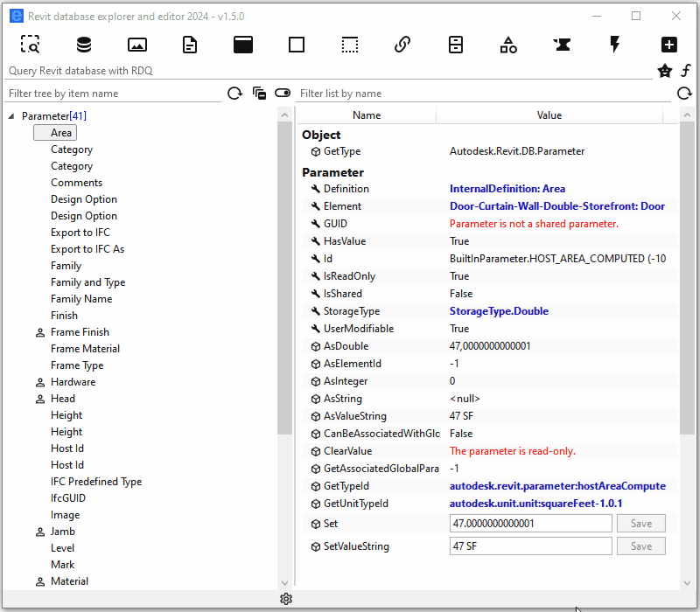Click the plus box icon
Screen dimensions: 700x612
tap(668, 45)
